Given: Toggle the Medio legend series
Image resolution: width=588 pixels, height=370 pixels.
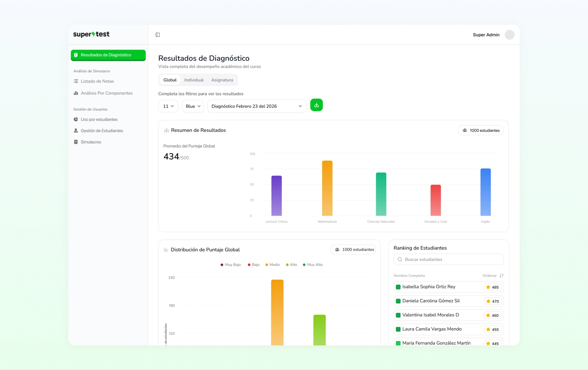Looking at the screenshot, I should [272, 265].
